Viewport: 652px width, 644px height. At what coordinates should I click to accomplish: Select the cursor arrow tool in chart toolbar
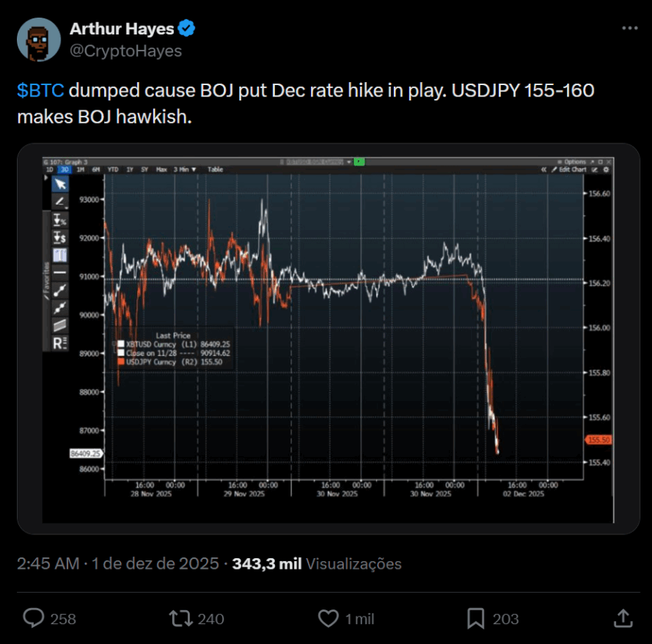61,184
